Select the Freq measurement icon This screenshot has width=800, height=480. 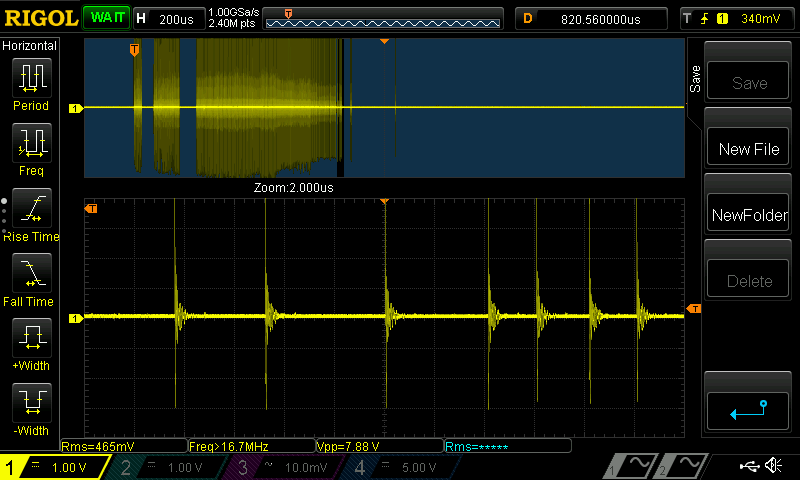32,142
